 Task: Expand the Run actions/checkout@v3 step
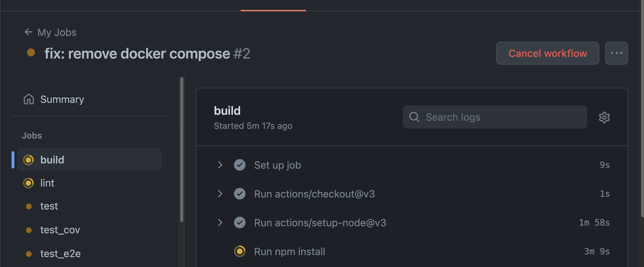pos(220,194)
